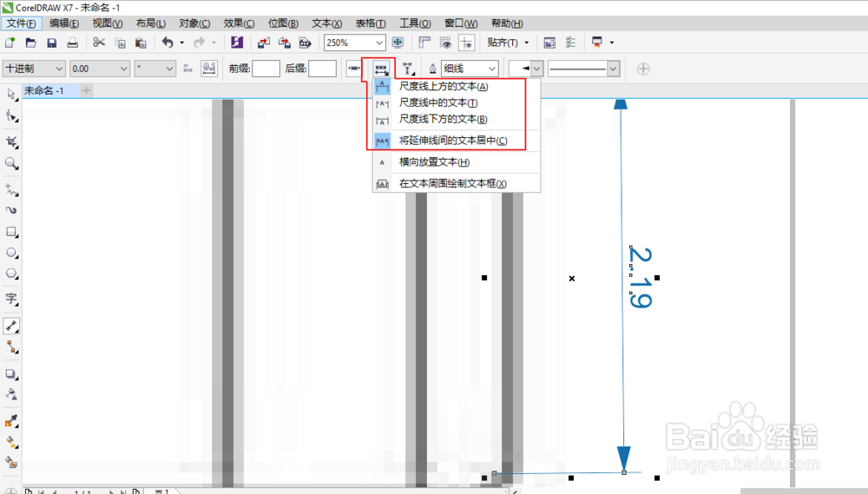Select 尺度线上方的文本 option
868x494 pixels.
[x=457, y=87]
